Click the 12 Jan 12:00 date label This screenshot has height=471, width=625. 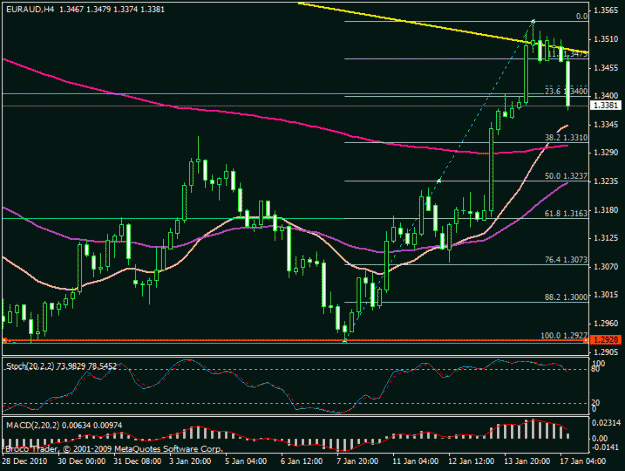471,461
